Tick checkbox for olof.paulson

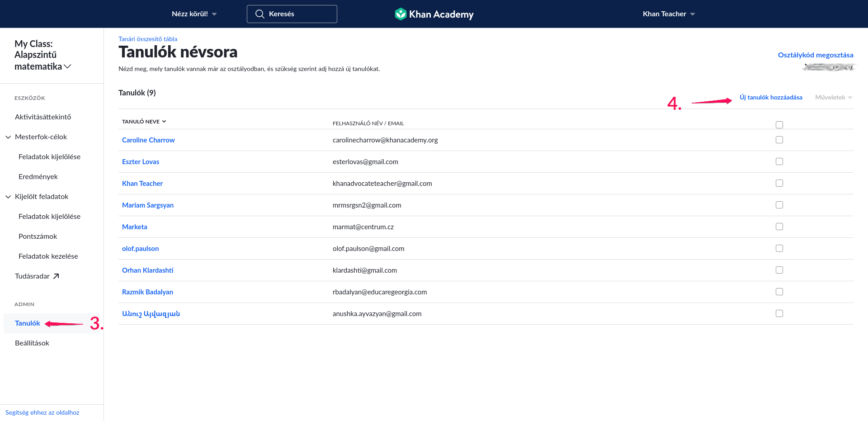(779, 248)
